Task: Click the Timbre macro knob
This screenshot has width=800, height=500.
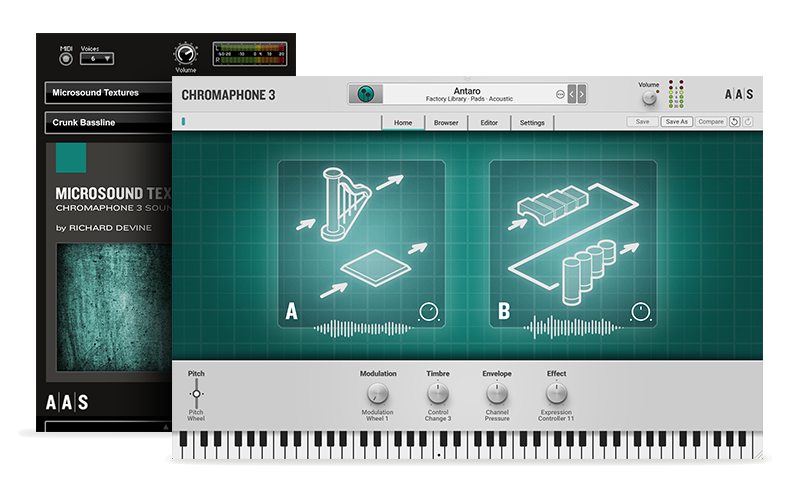Action: tap(438, 394)
